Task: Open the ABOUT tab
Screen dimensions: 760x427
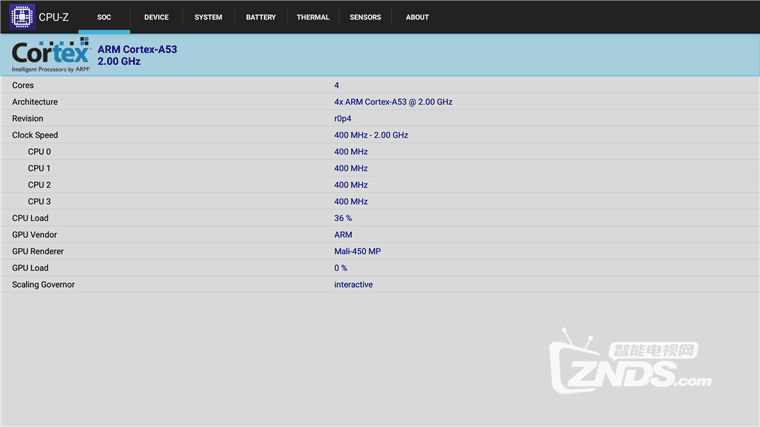Action: pos(417,17)
